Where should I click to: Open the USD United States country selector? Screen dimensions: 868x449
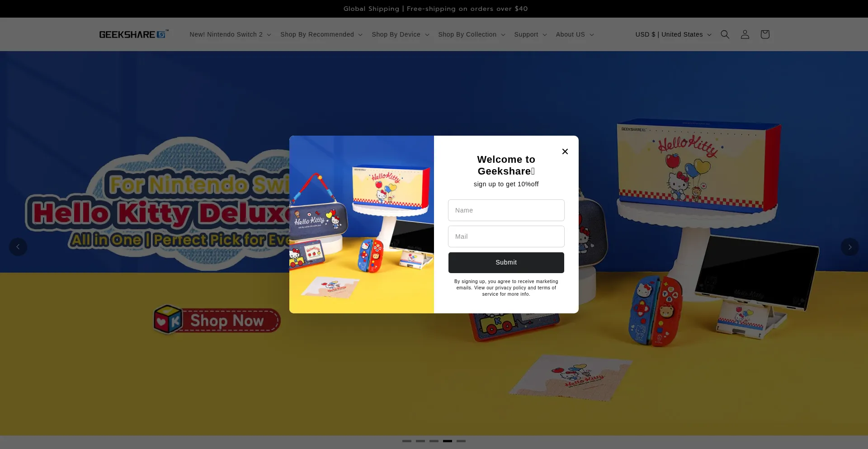click(x=672, y=34)
